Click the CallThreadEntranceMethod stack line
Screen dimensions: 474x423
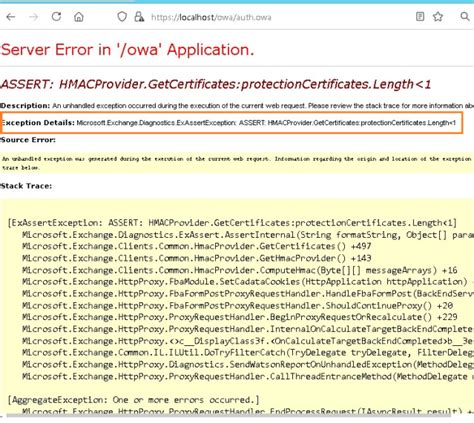click(x=248, y=377)
